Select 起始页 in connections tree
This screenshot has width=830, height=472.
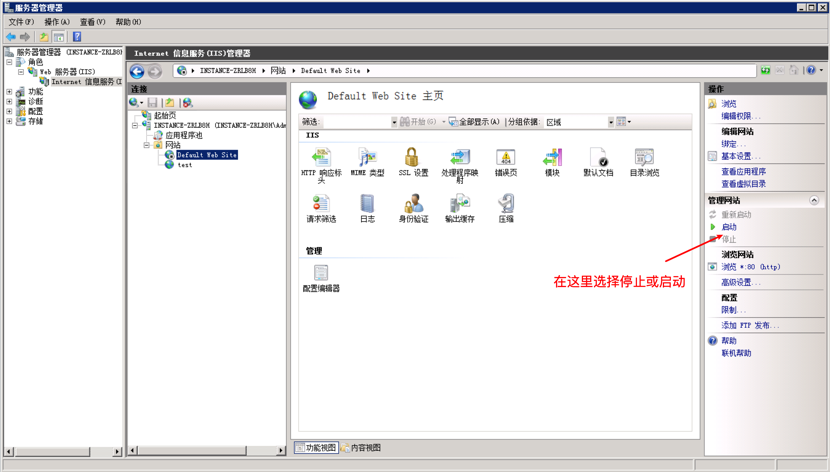(165, 115)
